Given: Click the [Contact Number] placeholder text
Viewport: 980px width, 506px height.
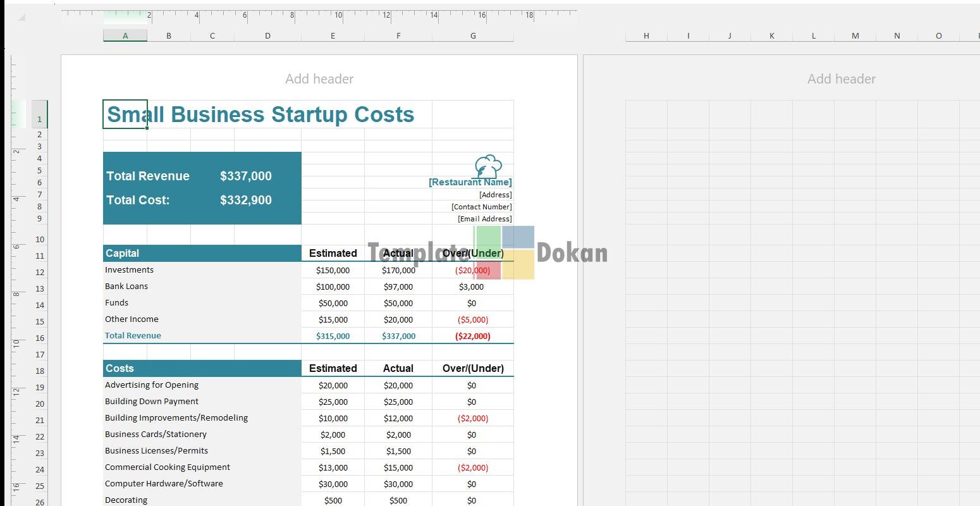Looking at the screenshot, I should pos(481,207).
